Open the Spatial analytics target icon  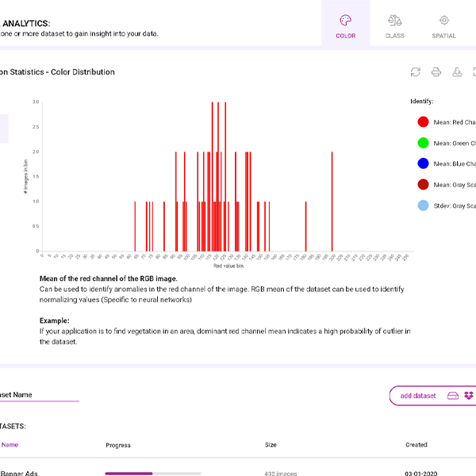[444, 21]
